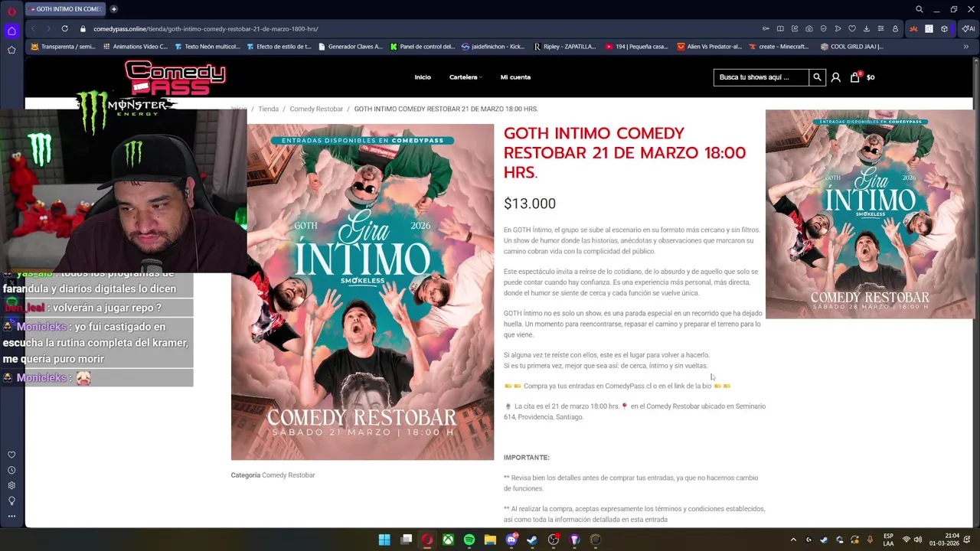Open the Opera main menu logo
This screenshot has width=980, height=551.
coord(11,11)
